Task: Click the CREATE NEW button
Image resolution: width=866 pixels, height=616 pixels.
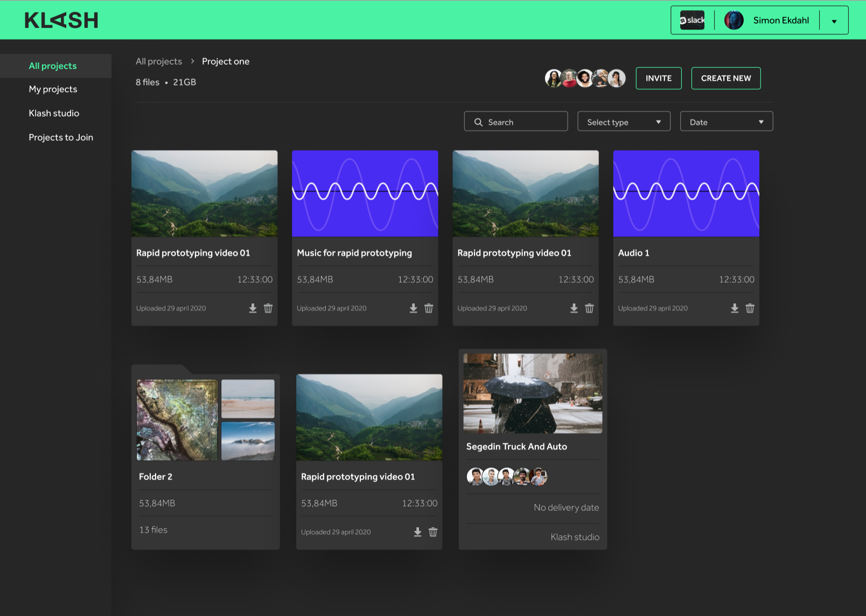Action: tap(726, 78)
